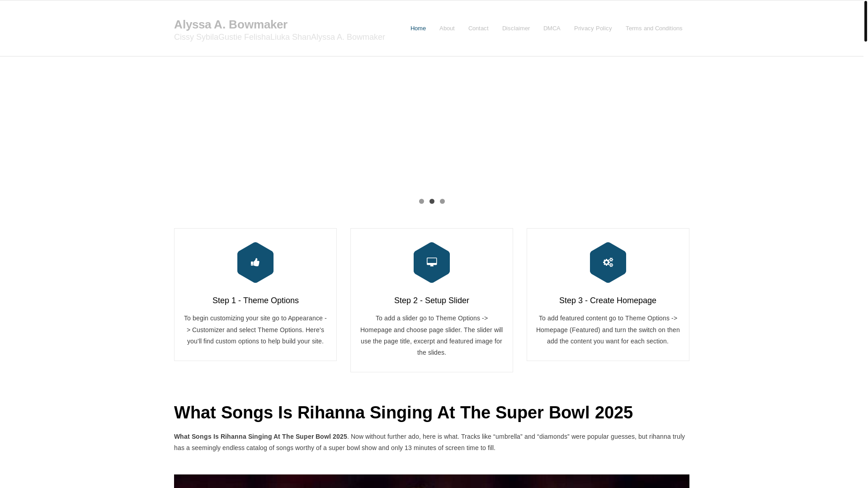The height and width of the screenshot is (488, 868).
Task: Click the monitor hexagon icon
Action: coord(432,263)
